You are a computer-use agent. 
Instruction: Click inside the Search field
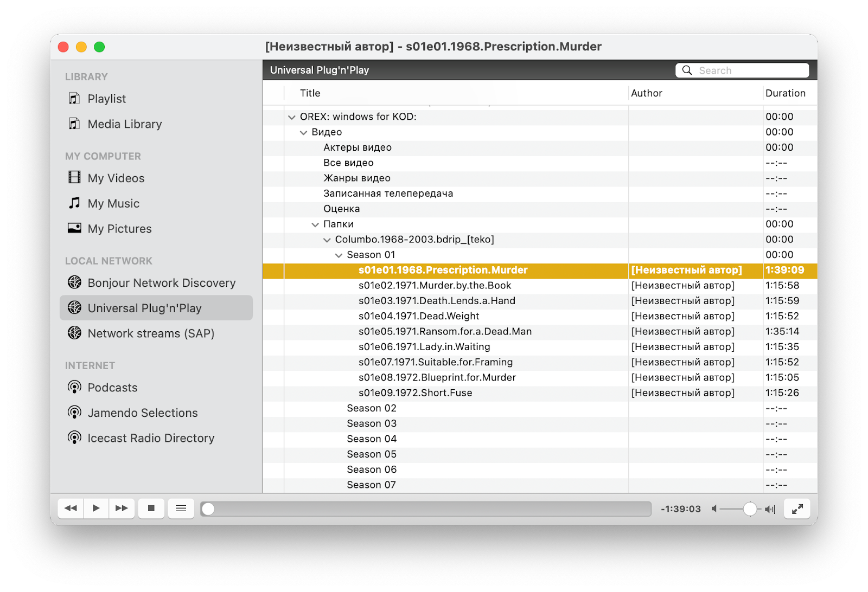point(749,70)
